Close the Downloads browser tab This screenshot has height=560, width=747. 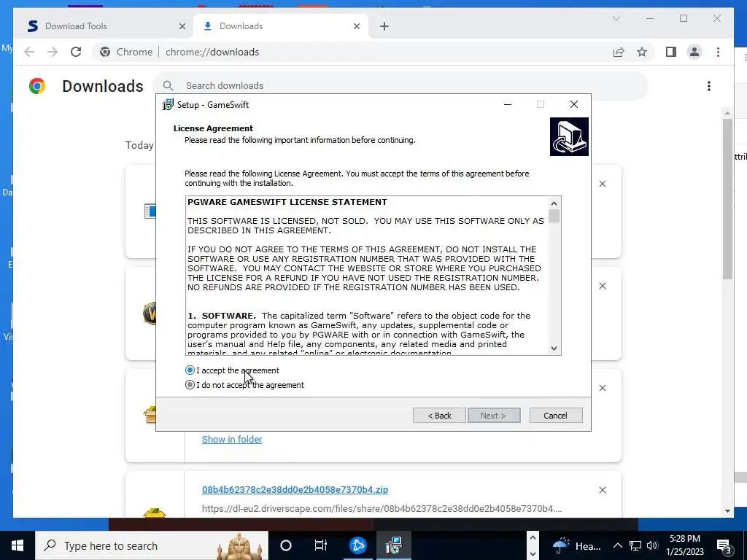pos(356,26)
